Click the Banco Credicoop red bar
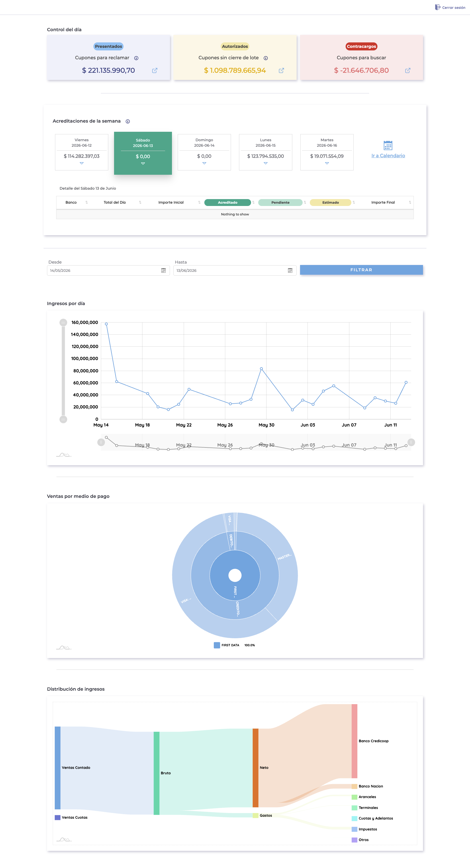Viewport: 470px width, 868px height. coord(354,741)
